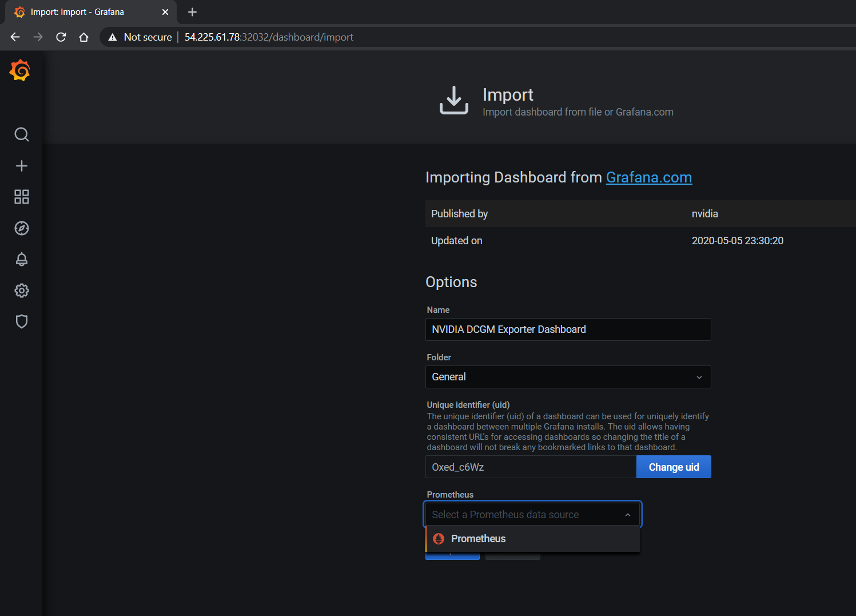Click the browser address bar URL
This screenshot has width=856, height=616.
(x=269, y=37)
